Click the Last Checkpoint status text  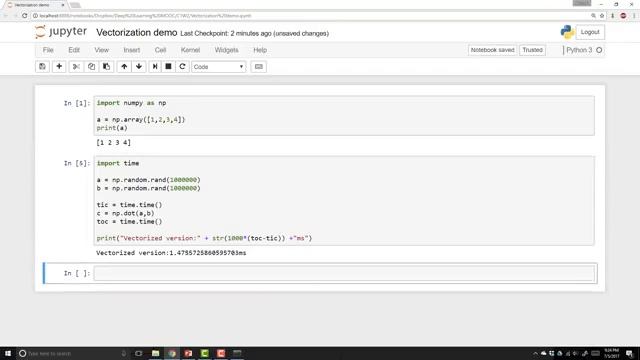click(254, 33)
